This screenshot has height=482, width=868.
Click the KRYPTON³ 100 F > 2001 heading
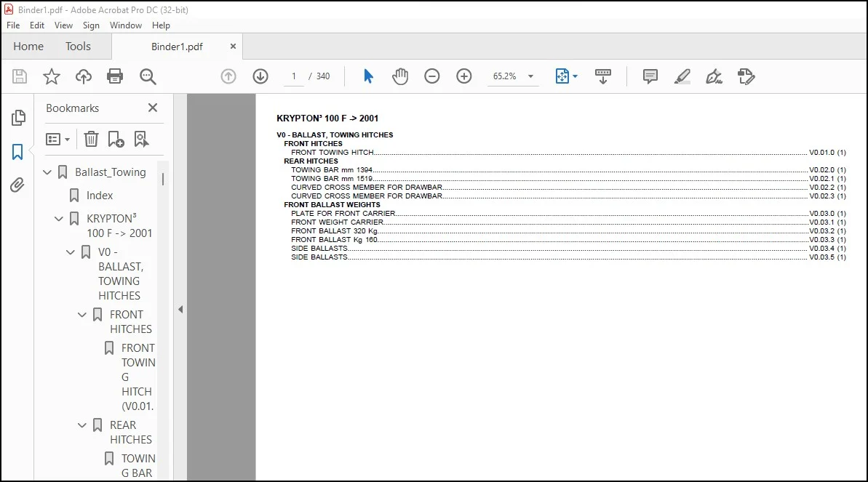tap(327, 119)
